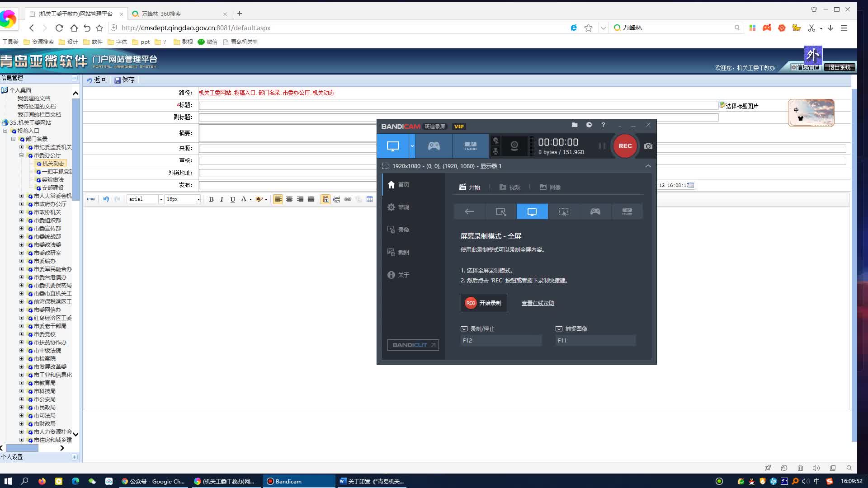Expand 部门名录 tree item
The height and width of the screenshot is (488, 868).
tap(14, 139)
